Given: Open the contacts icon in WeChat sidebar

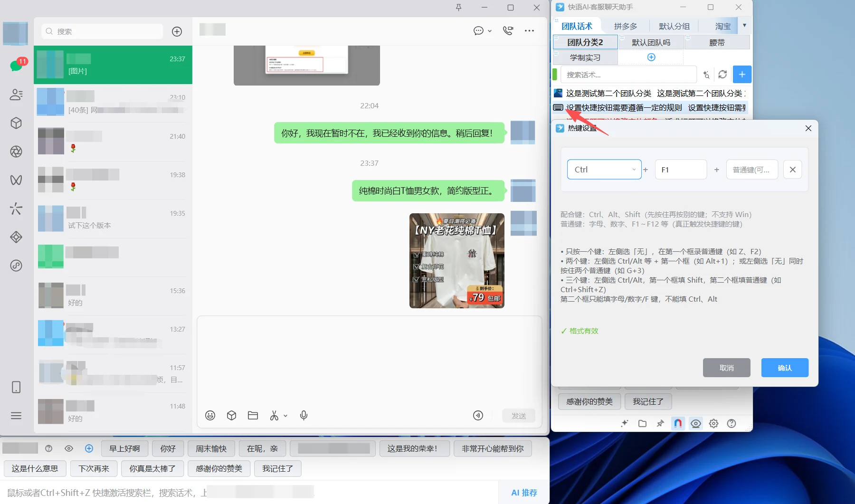Looking at the screenshot, I should tap(16, 95).
